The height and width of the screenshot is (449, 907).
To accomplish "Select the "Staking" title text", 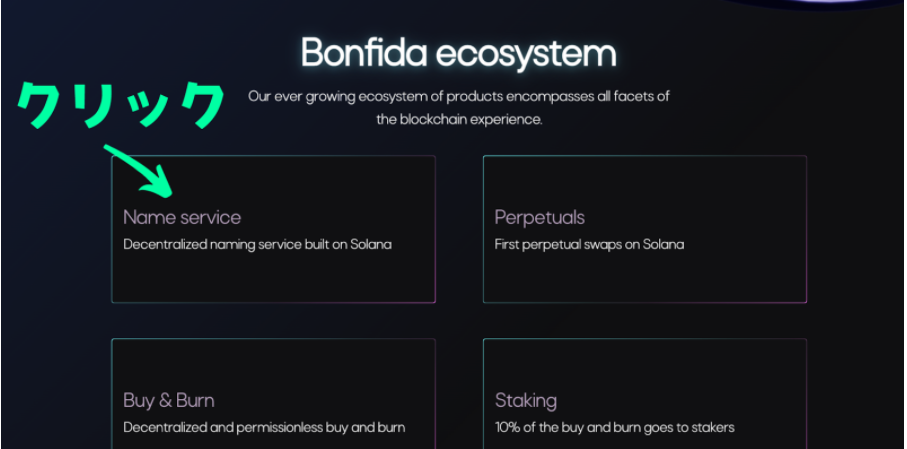I will pyautogui.click(x=525, y=400).
